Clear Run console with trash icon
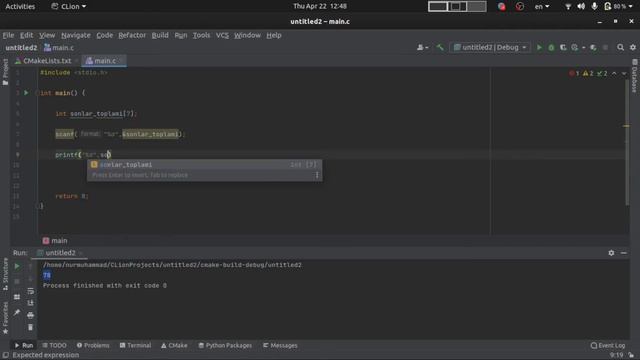 [31, 327]
